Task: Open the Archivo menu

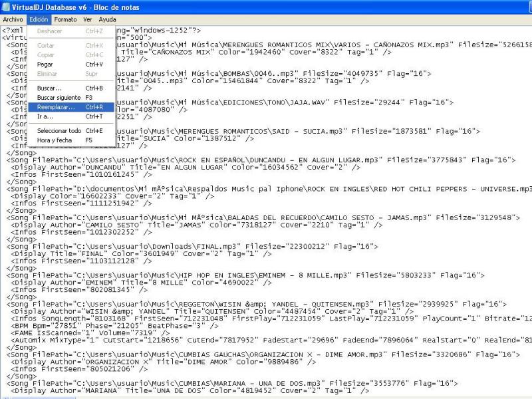Action: pos(13,20)
